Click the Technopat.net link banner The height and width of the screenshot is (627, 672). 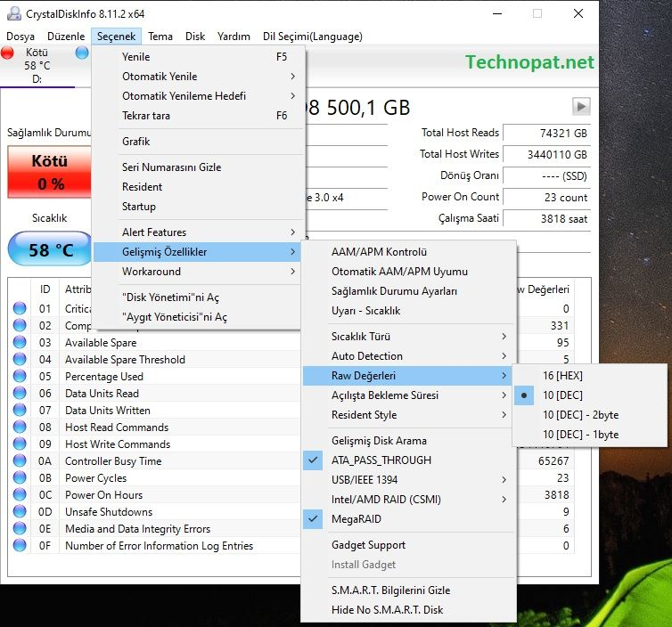click(529, 62)
